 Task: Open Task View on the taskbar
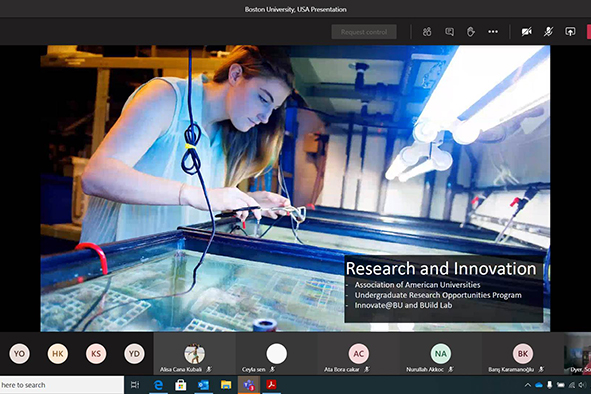(x=135, y=385)
